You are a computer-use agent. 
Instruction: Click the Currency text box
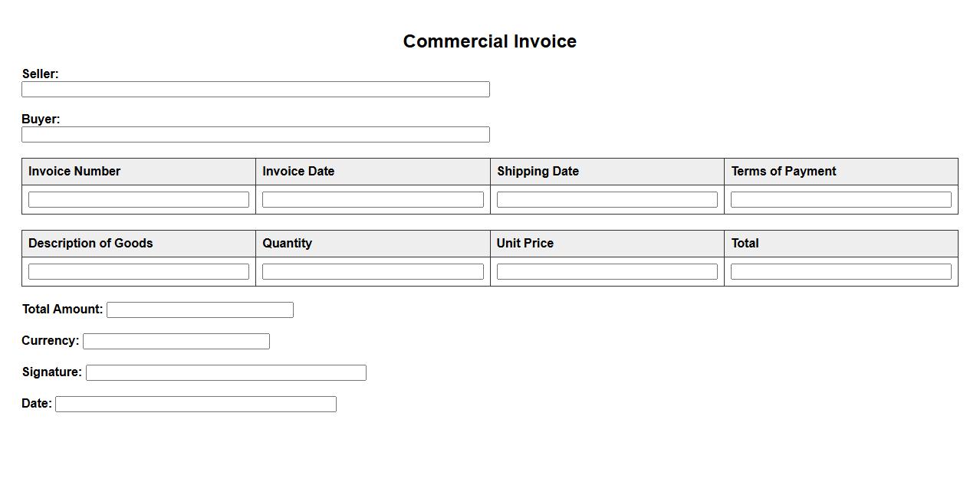(x=176, y=342)
